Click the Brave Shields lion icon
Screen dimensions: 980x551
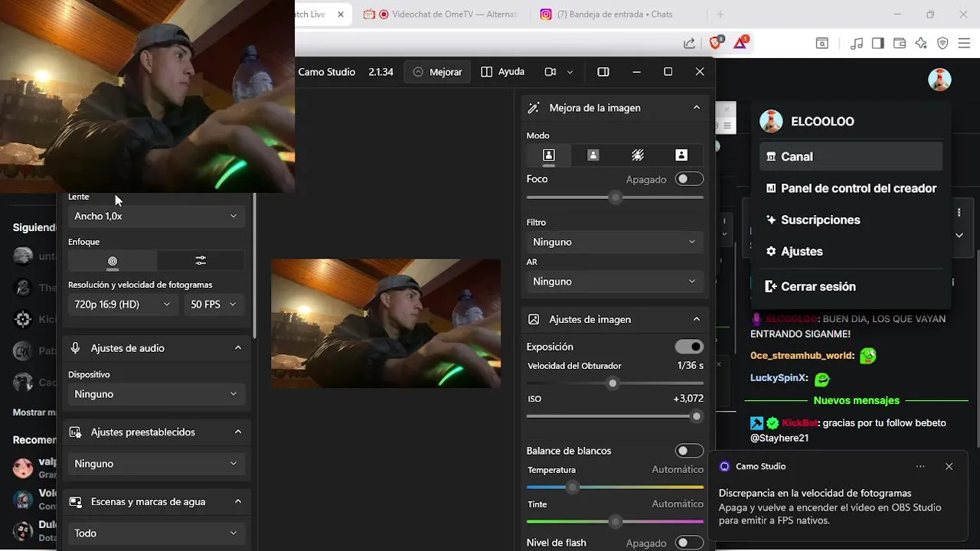tap(716, 44)
